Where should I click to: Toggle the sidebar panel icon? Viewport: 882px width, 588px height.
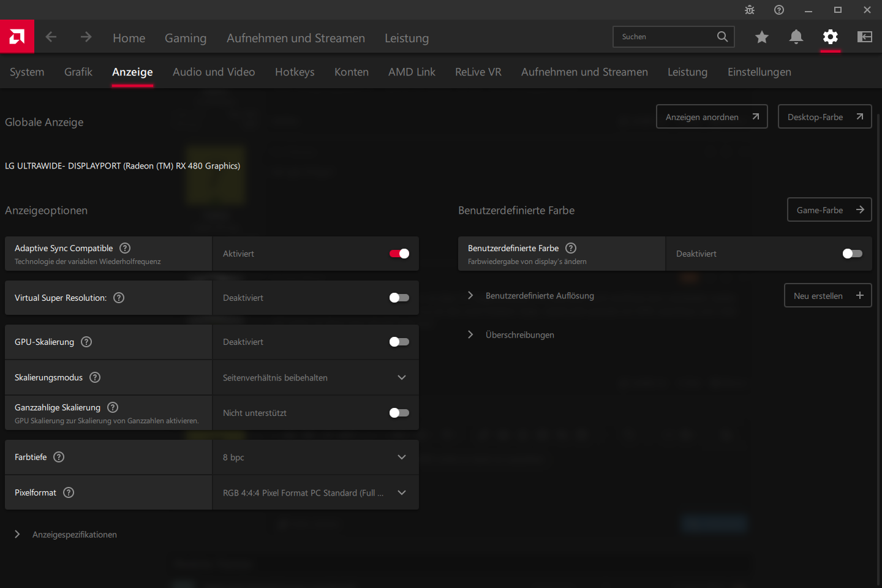(x=865, y=37)
